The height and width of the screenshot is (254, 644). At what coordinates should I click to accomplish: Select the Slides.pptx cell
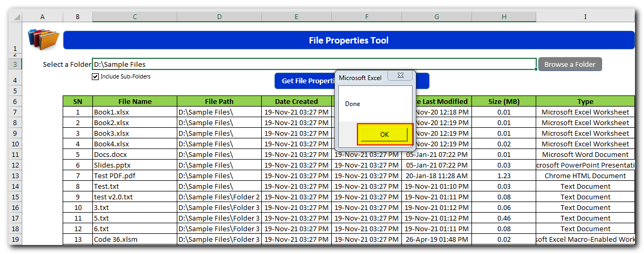tap(135, 165)
